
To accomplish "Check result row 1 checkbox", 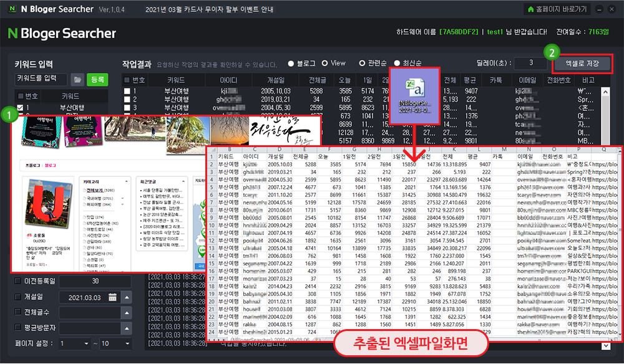I will tap(127, 91).
